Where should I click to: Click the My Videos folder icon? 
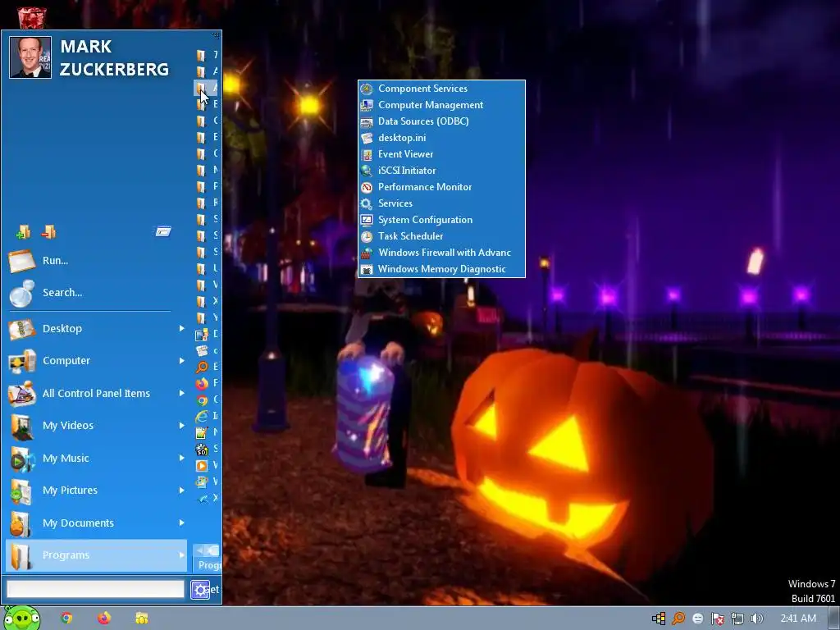pyautogui.click(x=21, y=427)
